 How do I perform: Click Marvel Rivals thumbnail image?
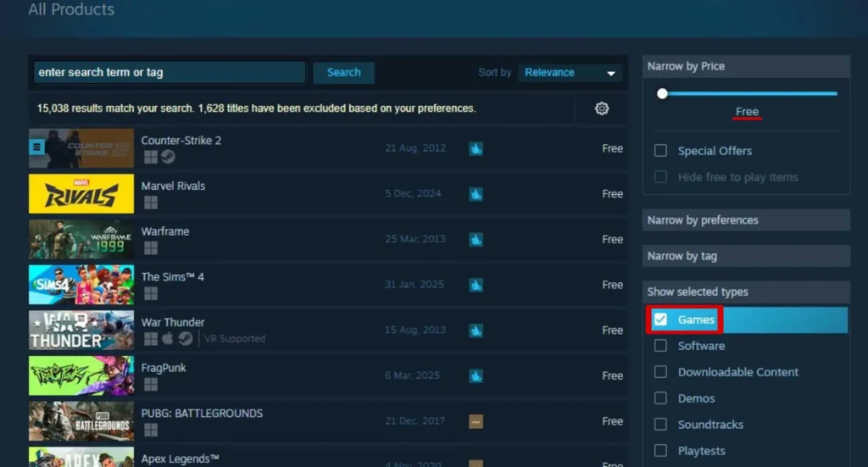click(81, 193)
